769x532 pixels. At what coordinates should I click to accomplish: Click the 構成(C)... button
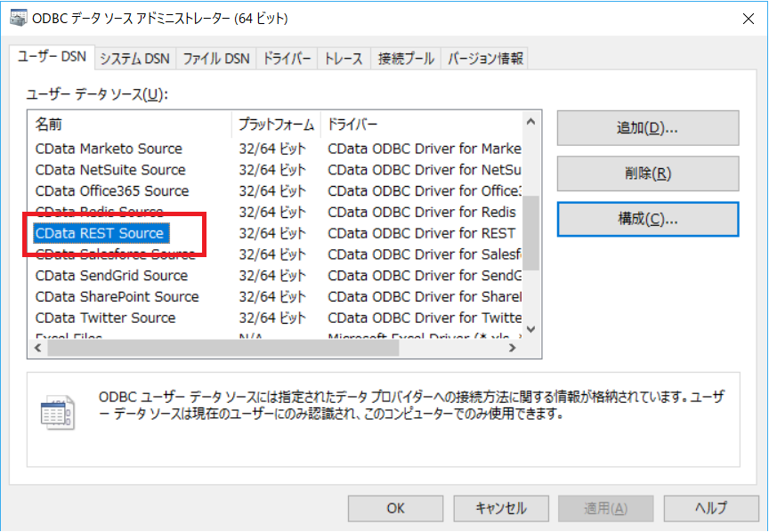coord(648,219)
